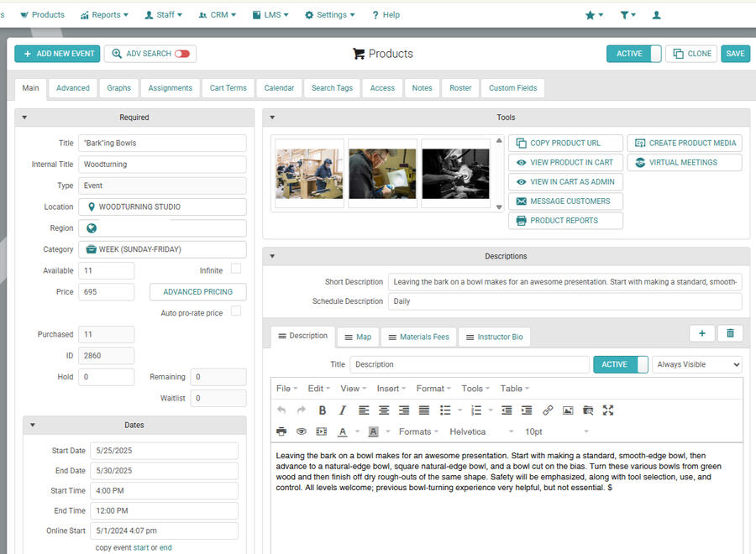Select the black-and-white woodturning thumbnail

coord(455,174)
